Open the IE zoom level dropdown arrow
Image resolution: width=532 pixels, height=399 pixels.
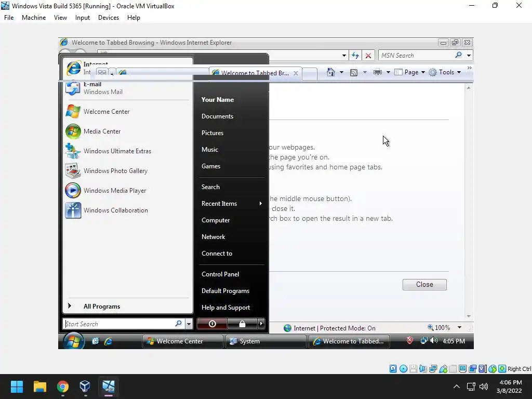459,328
